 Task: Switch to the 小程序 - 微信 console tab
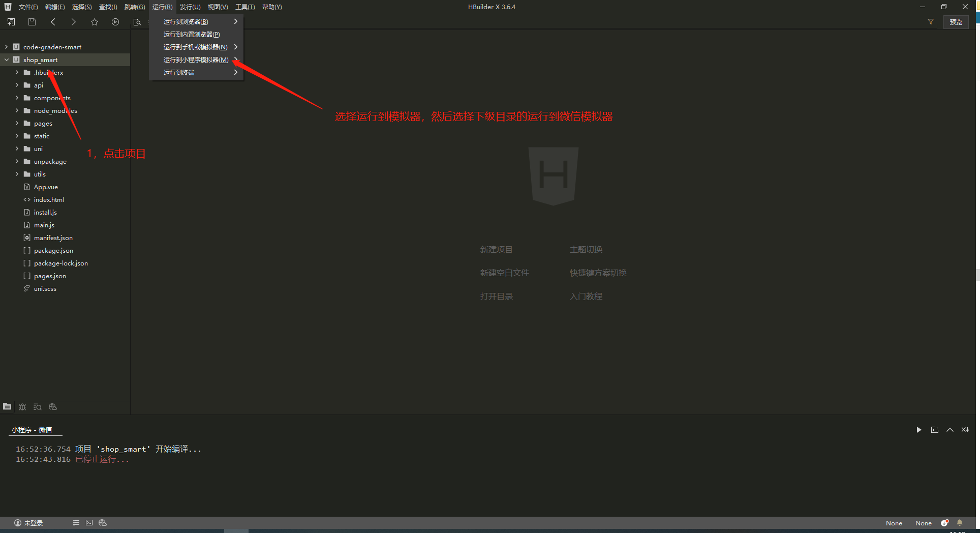(32, 430)
